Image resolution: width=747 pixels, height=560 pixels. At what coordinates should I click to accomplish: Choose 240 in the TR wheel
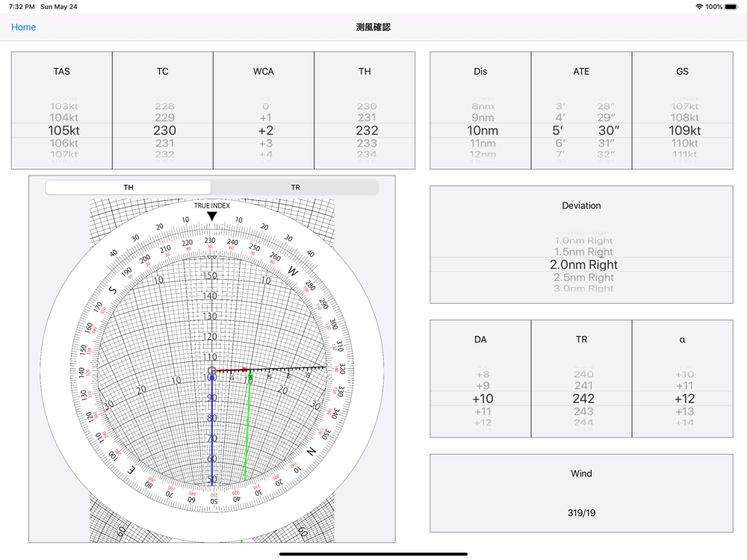(583, 374)
